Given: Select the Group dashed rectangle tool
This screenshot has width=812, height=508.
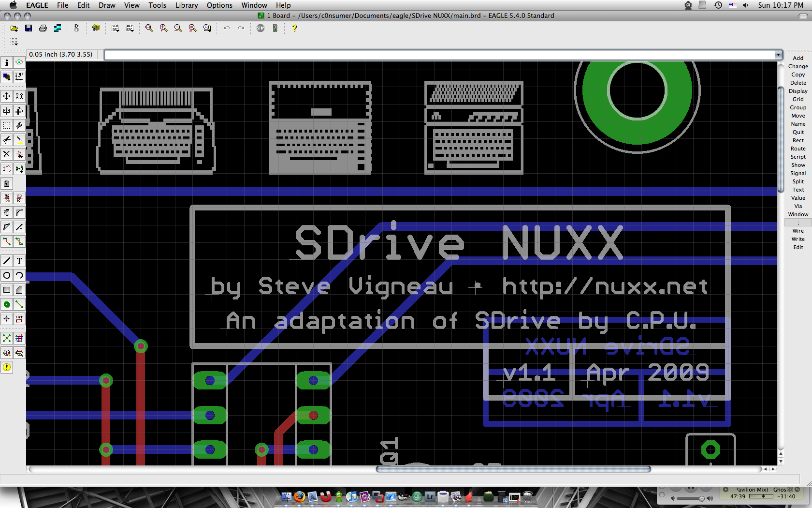Looking at the screenshot, I should (7, 125).
